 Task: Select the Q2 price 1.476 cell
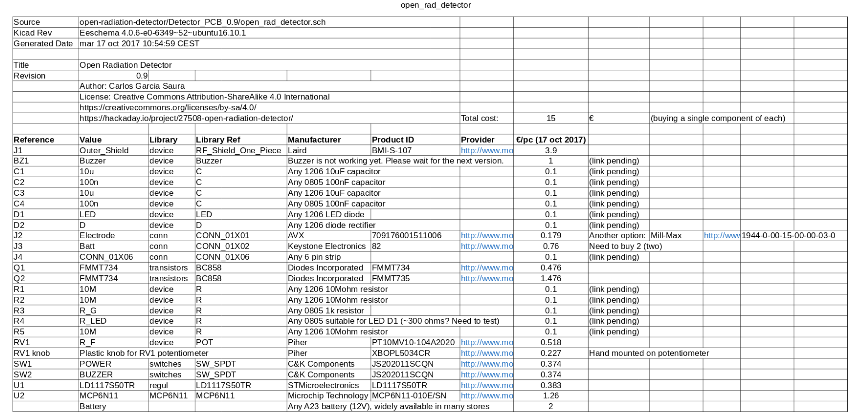551,278
